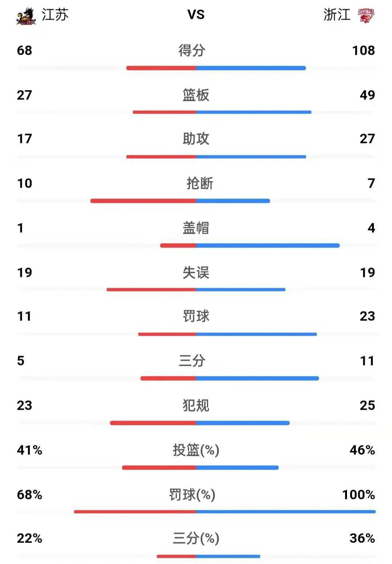This screenshot has width=392, height=564.
Task: Click the 罚球(%) percentage comparison bar
Action: click(225, 512)
